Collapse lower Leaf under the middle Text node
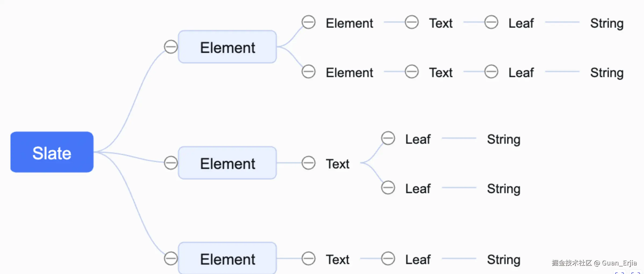 pos(388,188)
